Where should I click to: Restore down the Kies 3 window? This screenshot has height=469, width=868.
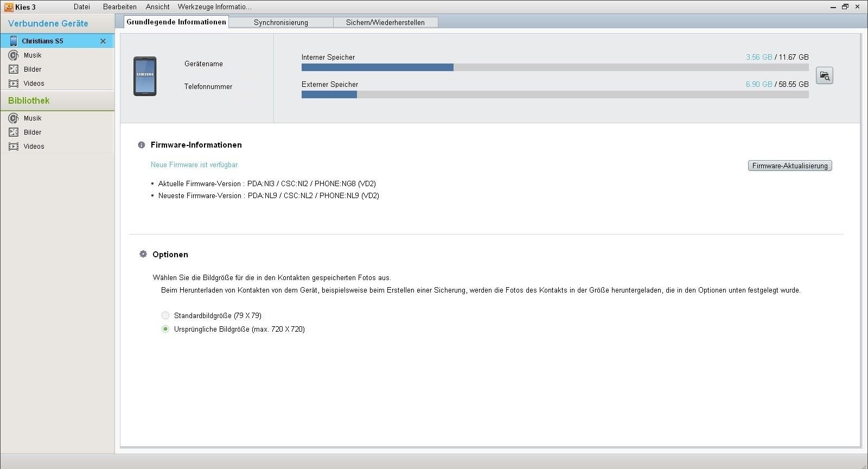pos(845,7)
